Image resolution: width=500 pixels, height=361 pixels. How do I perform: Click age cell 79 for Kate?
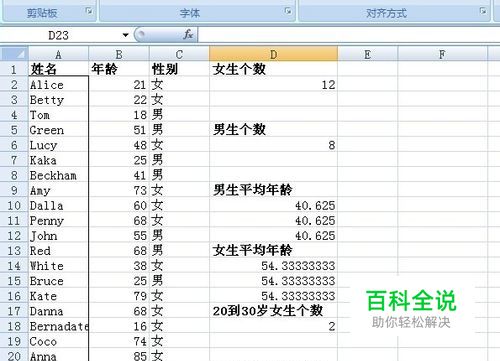tap(119, 296)
